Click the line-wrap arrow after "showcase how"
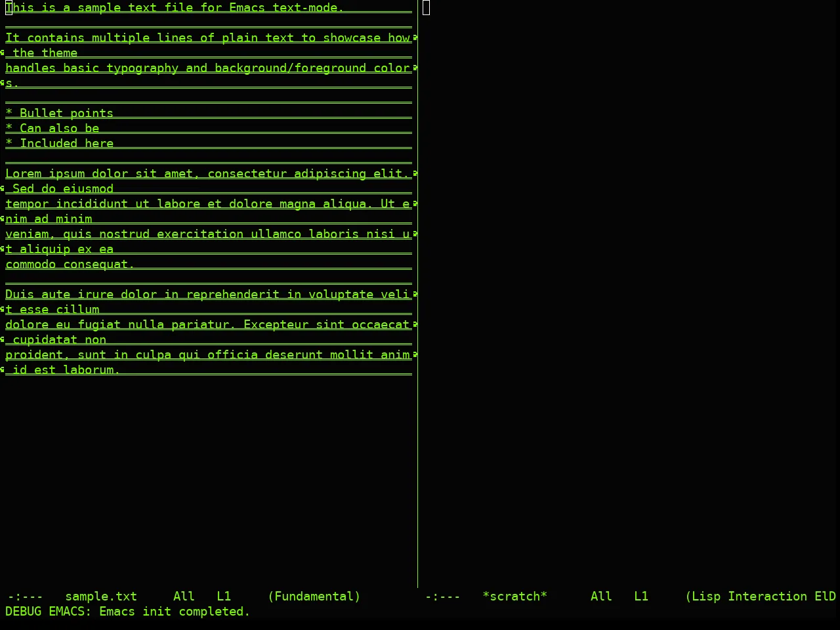840x630 pixels. coord(415,37)
